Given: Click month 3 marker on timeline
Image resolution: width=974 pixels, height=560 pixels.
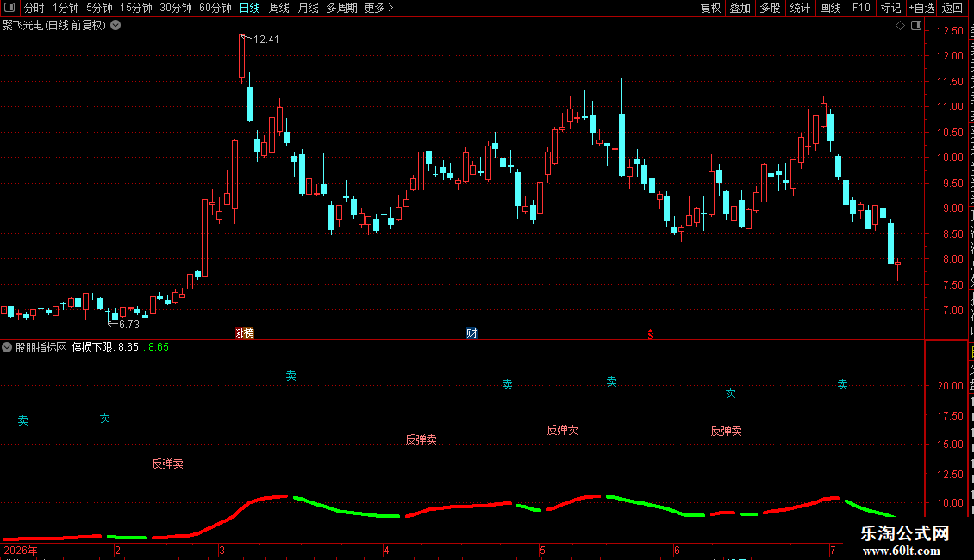Looking at the screenshot, I should click(x=222, y=551).
